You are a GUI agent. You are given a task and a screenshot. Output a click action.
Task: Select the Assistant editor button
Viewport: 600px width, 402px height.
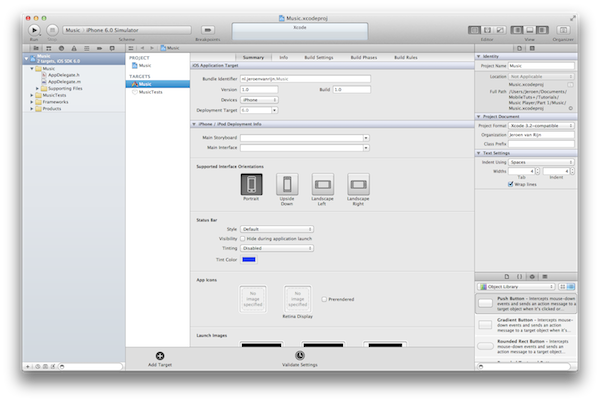coord(487,30)
